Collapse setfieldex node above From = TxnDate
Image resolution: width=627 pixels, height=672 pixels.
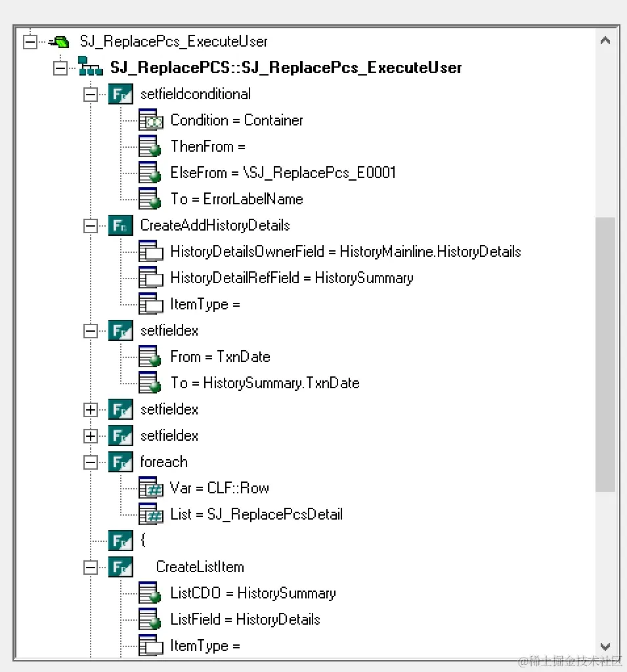[x=91, y=331]
